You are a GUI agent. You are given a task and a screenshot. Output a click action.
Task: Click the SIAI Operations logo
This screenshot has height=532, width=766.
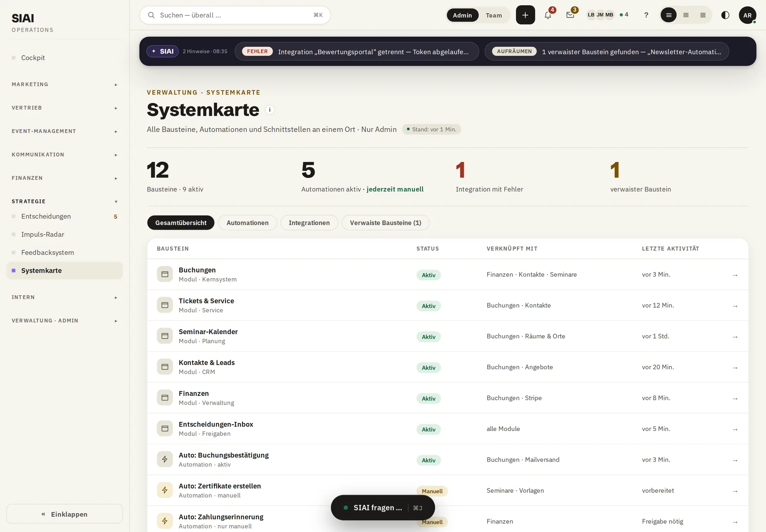32,23
